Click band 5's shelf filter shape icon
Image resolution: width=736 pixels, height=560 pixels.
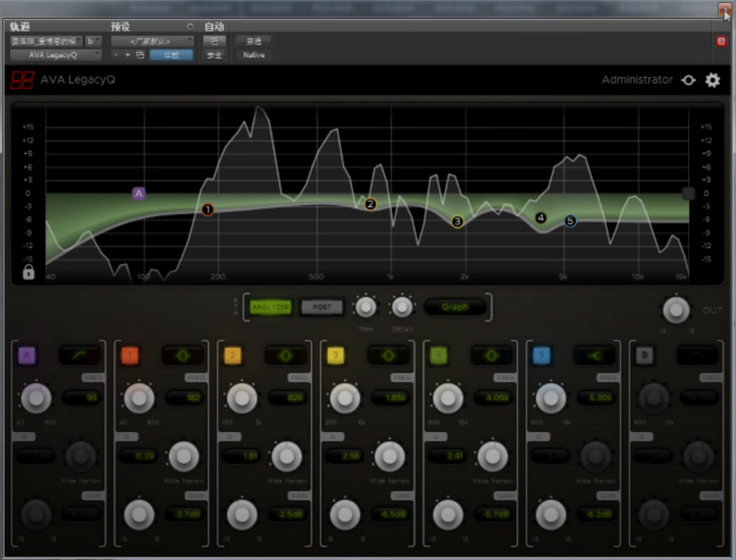tap(594, 356)
